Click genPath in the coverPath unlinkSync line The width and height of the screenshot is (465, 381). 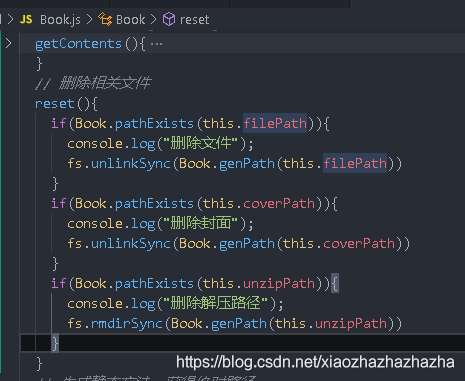(247, 243)
